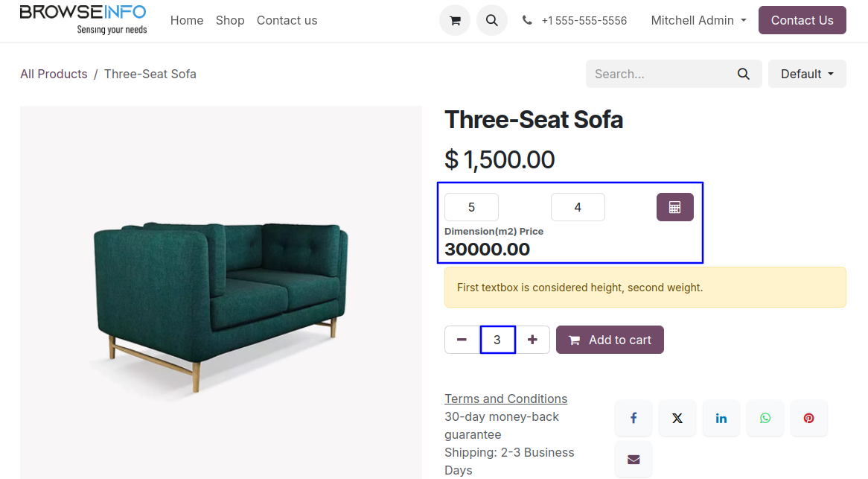
Task: Go to the Home menu
Action: 187,21
